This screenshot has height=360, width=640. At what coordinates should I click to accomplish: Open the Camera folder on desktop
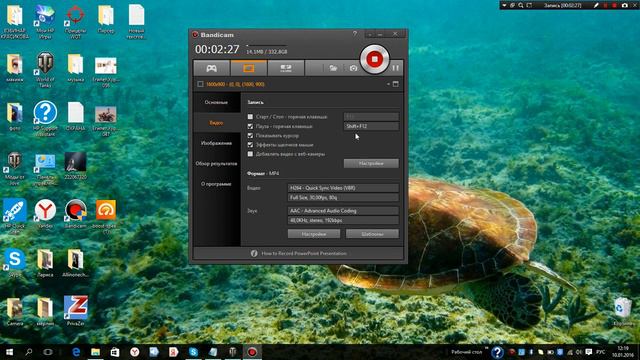[15, 311]
